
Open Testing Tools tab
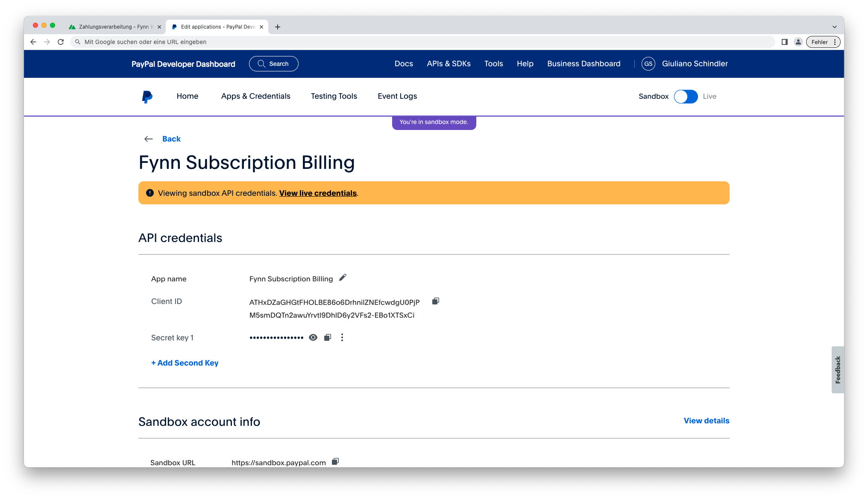pyautogui.click(x=334, y=96)
